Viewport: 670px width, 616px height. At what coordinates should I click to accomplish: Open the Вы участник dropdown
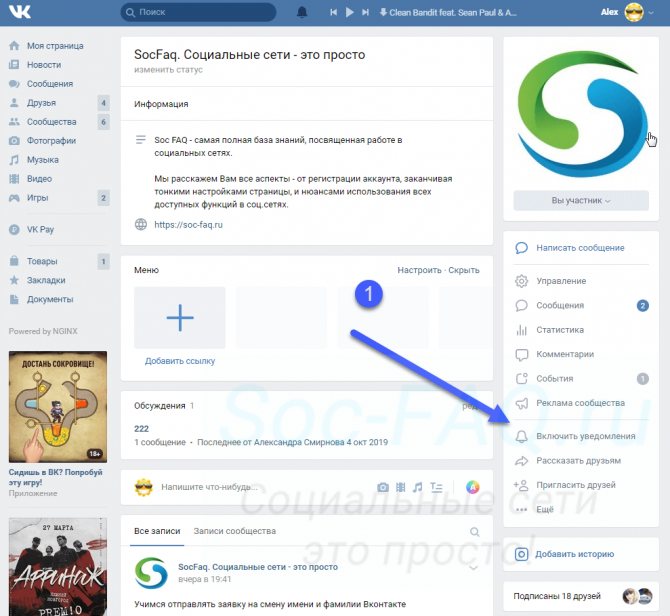click(581, 200)
